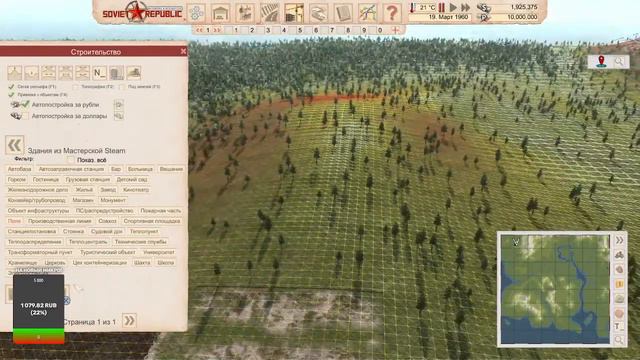
Task: Open the roads and fields toolbar icon
Action: pyautogui.click(x=270, y=13)
